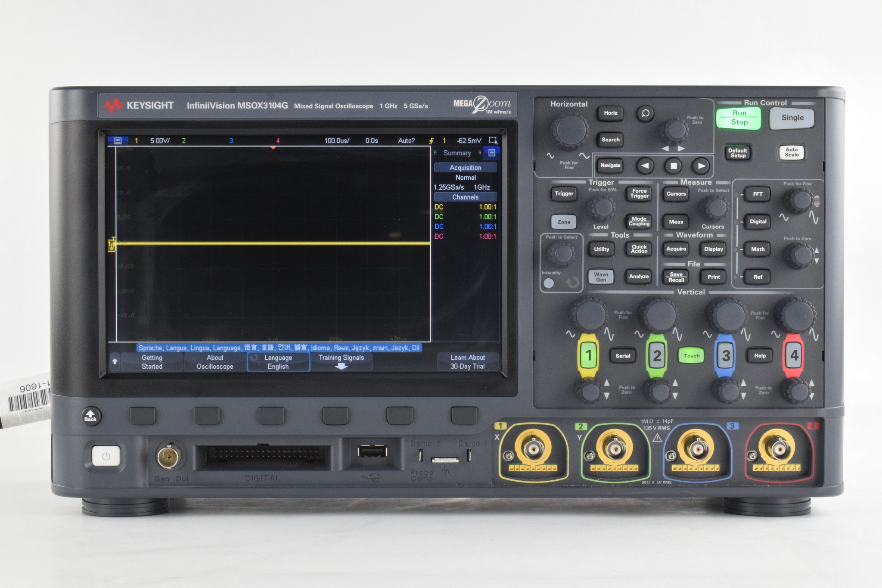Toggle the Run Stop button

point(739,118)
